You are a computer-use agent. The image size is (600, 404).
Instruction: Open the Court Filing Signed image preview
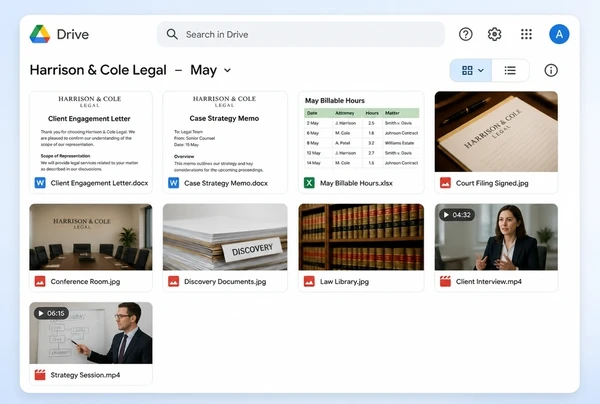click(496, 132)
